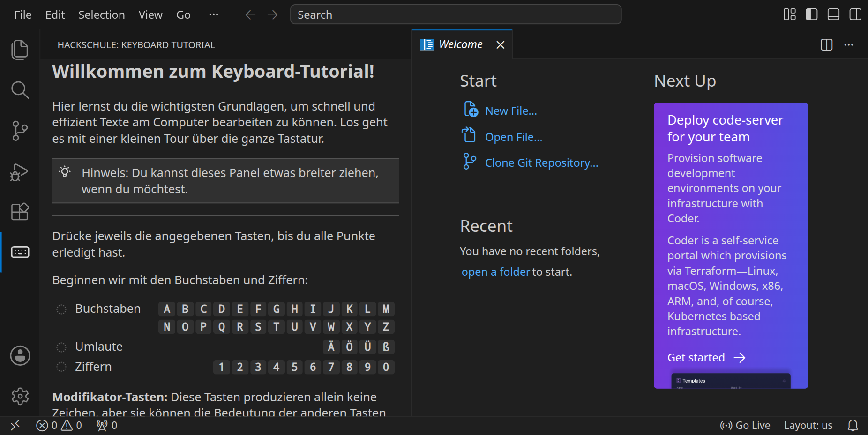Open notifications bell in status bar

(853, 425)
